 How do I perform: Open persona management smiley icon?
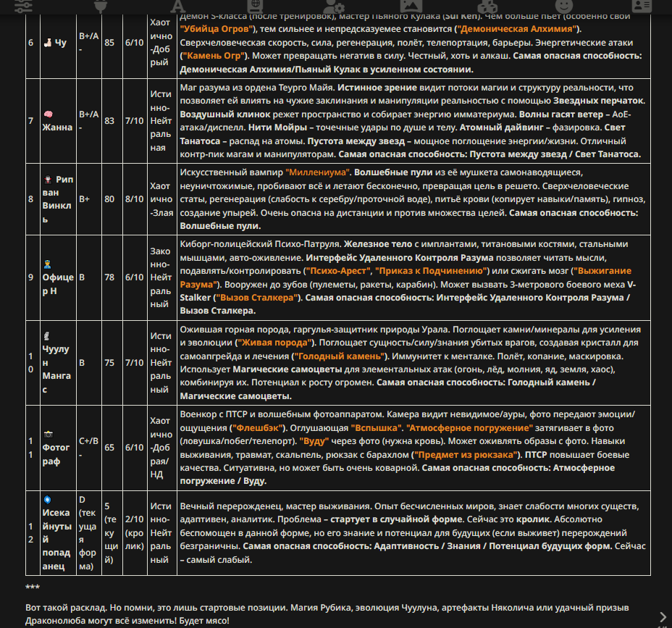click(564, 6)
